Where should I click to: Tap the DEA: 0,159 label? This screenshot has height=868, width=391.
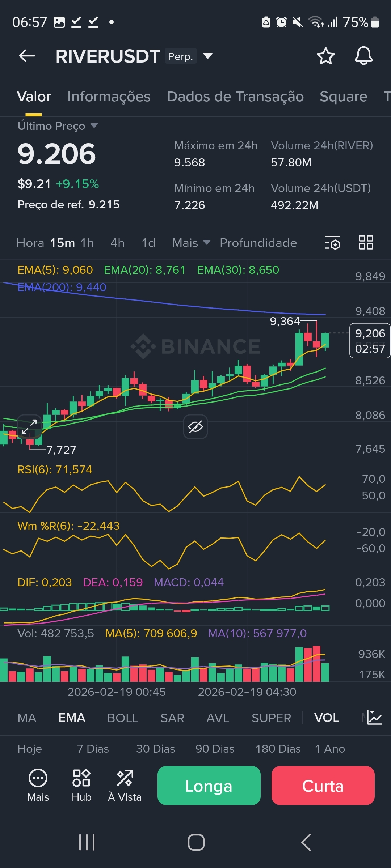(x=113, y=582)
